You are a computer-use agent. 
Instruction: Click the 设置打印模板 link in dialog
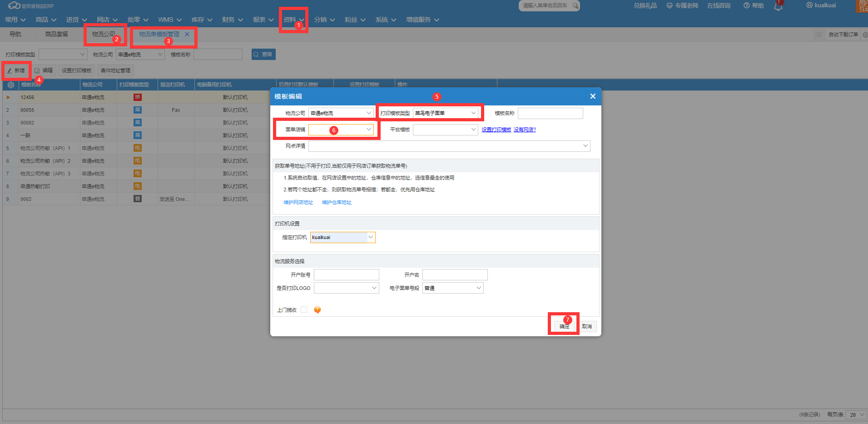[x=496, y=130]
